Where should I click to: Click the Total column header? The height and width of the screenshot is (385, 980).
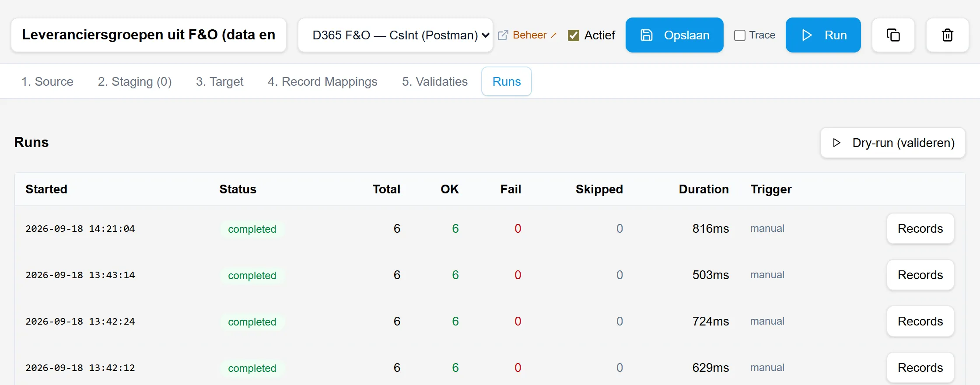click(x=386, y=189)
